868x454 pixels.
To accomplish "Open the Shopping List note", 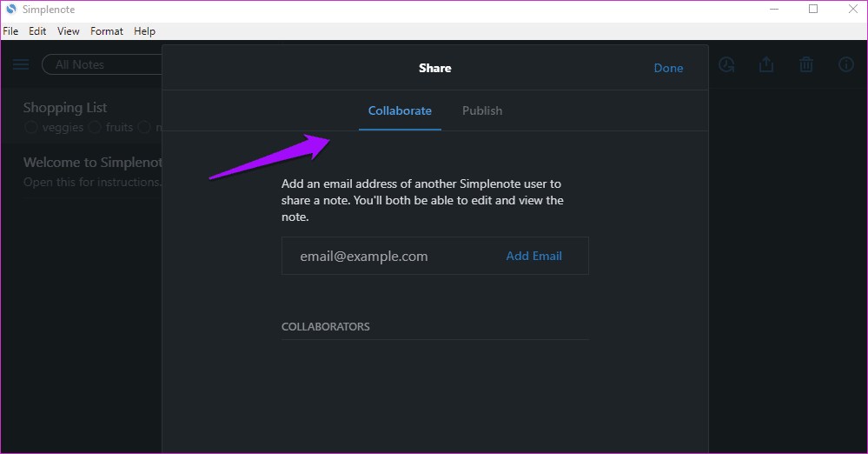I will coord(82,117).
